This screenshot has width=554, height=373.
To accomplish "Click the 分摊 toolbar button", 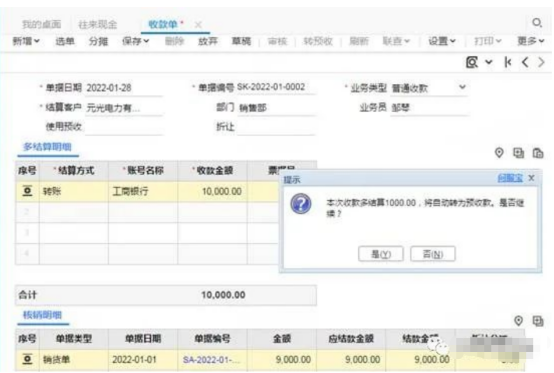I will [98, 41].
